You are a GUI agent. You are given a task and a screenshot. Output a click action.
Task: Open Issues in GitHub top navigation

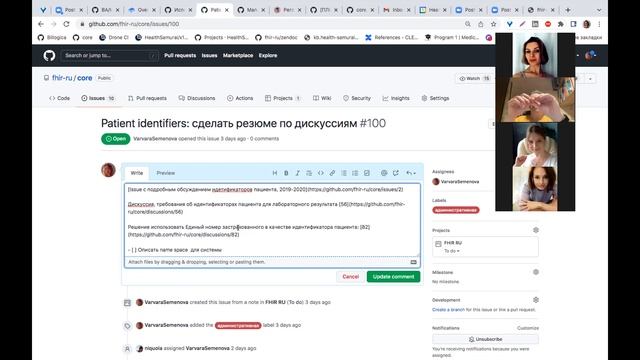tap(209, 56)
